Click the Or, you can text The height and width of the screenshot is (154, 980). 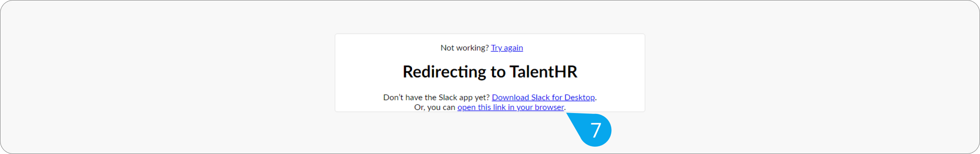pos(435,107)
